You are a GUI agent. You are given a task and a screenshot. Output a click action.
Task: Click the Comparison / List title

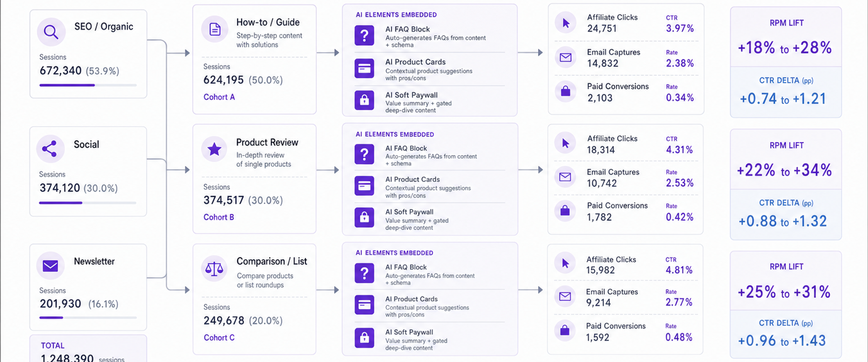[x=272, y=261]
